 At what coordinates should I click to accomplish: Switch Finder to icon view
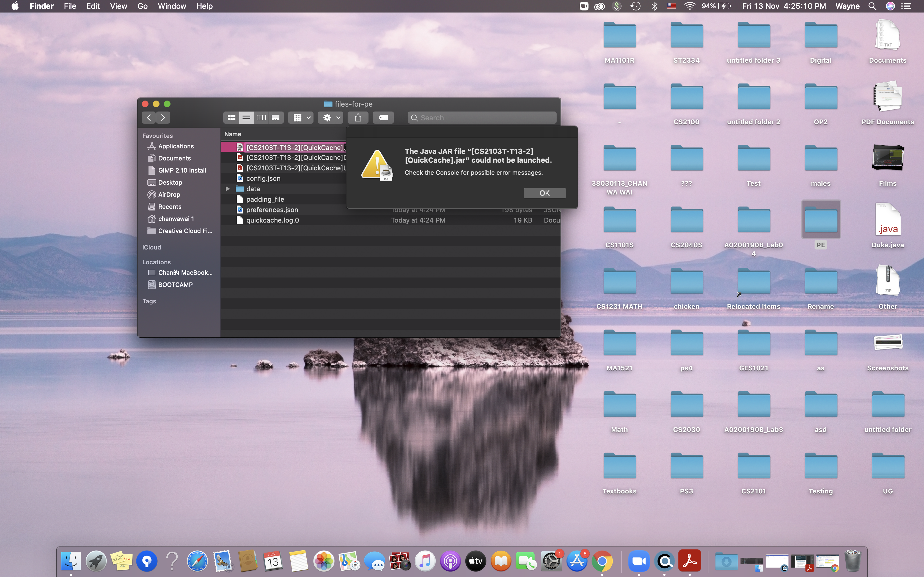(x=231, y=118)
